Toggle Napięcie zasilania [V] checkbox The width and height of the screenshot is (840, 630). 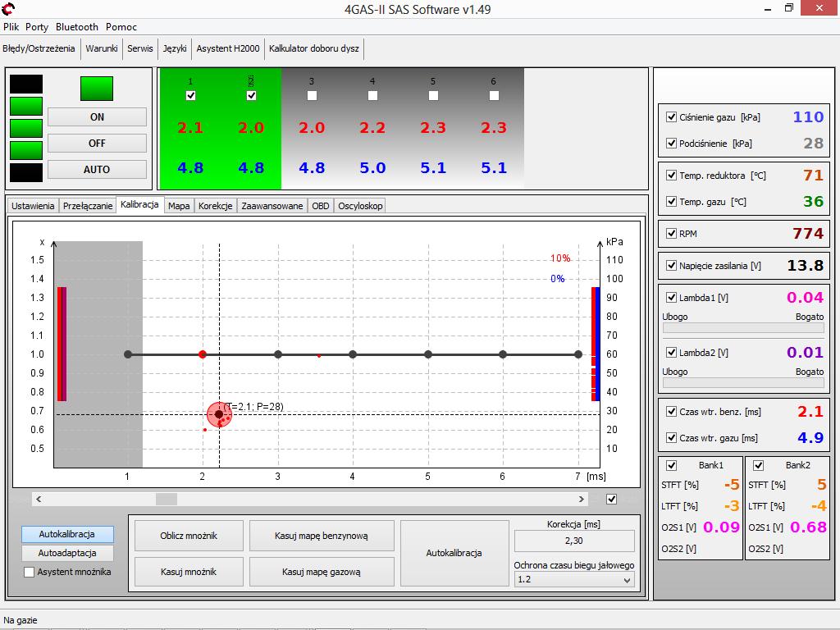(671, 265)
